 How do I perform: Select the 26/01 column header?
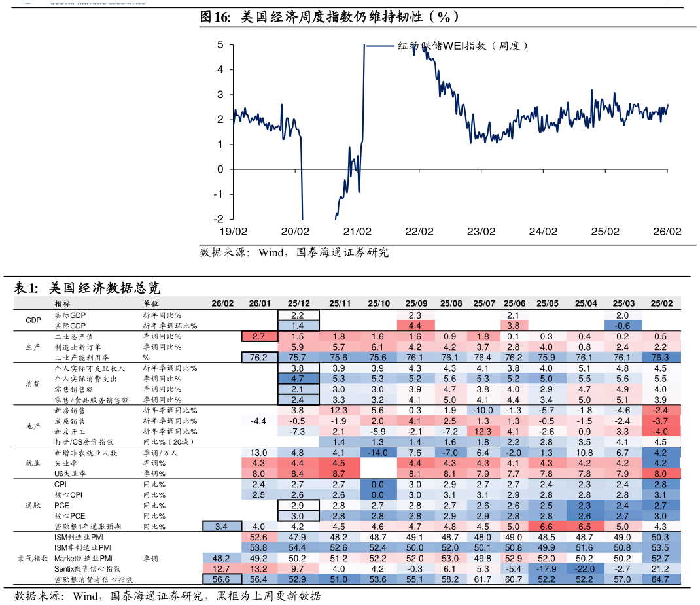tap(258, 303)
